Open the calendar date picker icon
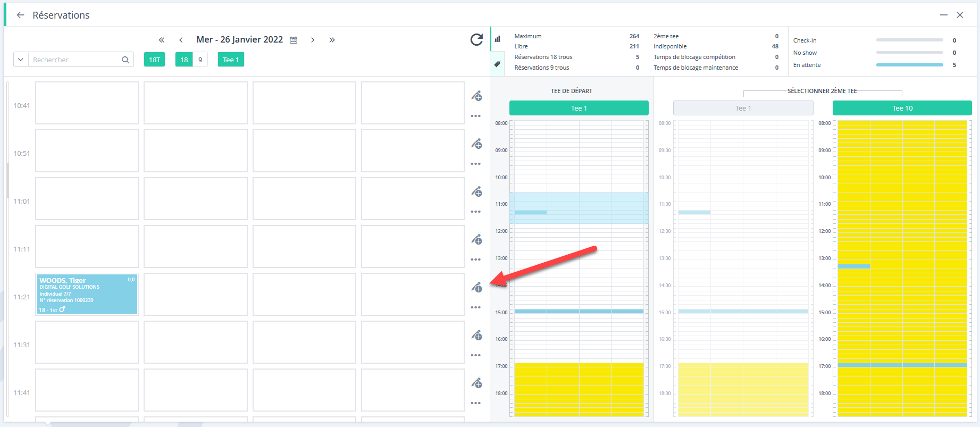This screenshot has height=427, width=980. coord(294,40)
